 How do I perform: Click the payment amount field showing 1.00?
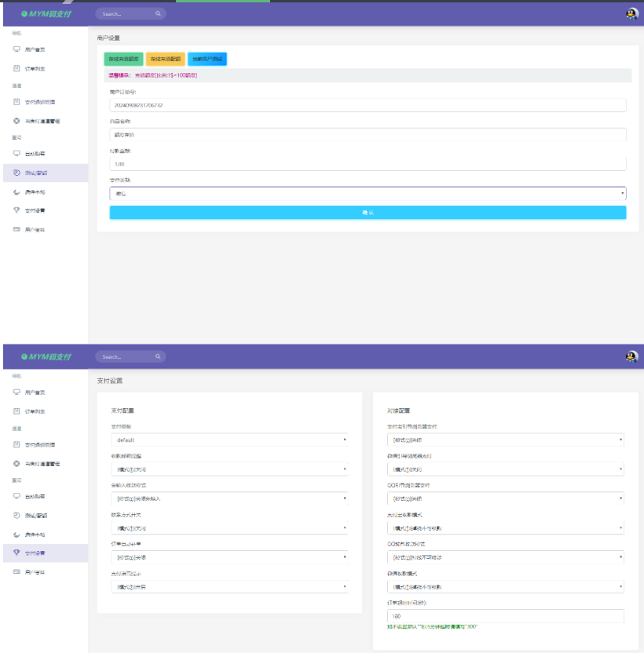[x=368, y=164]
